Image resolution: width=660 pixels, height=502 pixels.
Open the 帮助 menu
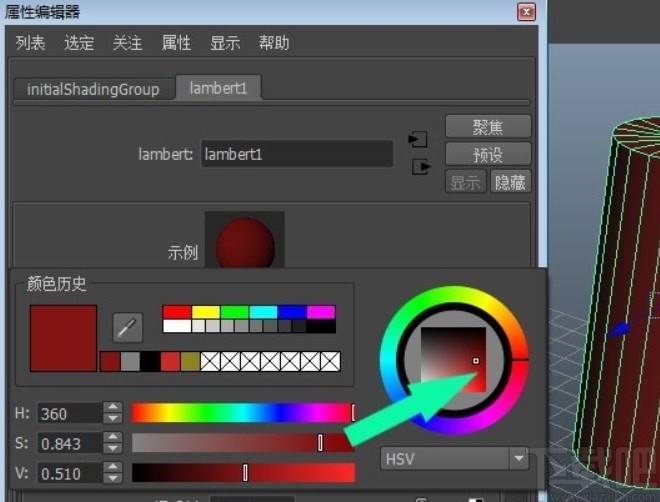click(x=274, y=43)
